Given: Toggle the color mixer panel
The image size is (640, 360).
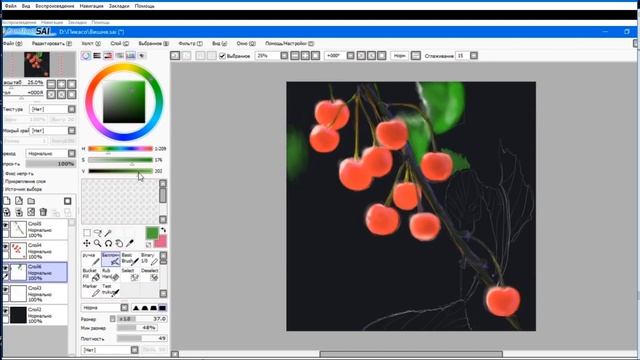Looking at the screenshot, I should pos(120,56).
